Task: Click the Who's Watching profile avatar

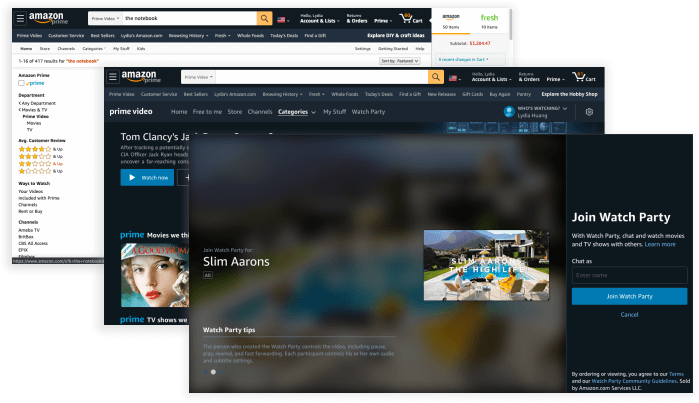Action: point(509,112)
